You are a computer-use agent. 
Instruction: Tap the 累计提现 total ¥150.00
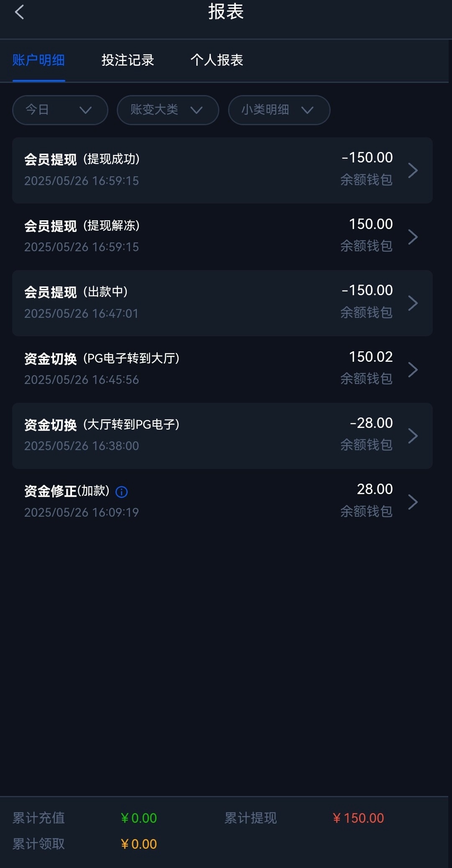358,818
